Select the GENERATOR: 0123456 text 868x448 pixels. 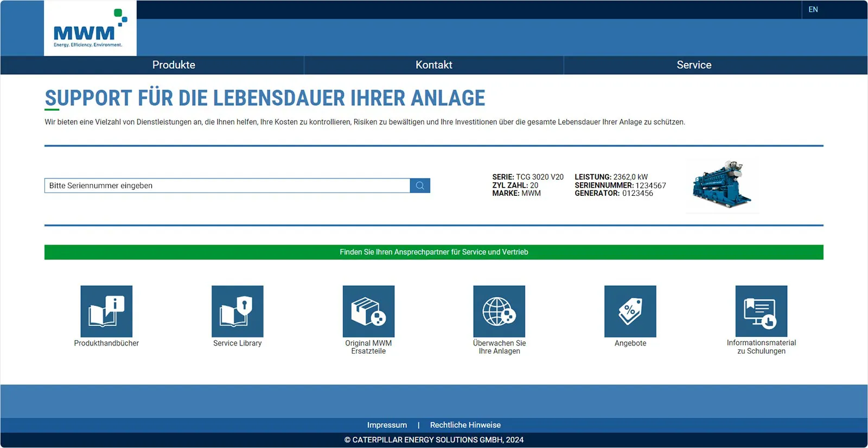pos(614,193)
